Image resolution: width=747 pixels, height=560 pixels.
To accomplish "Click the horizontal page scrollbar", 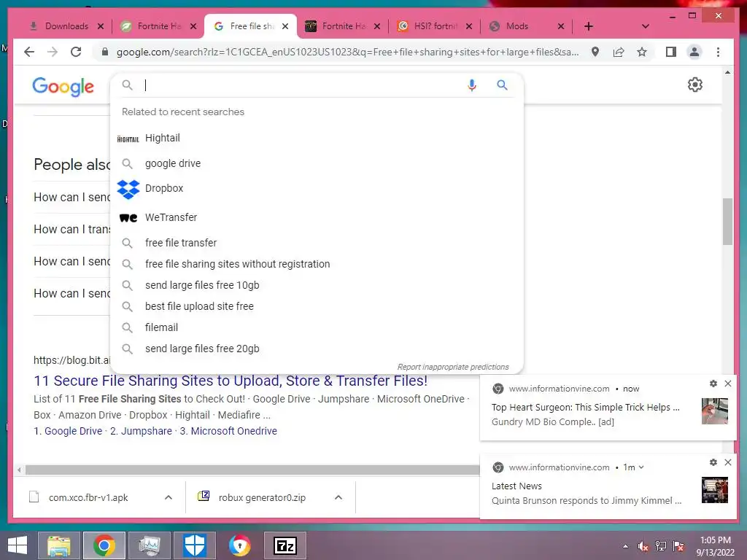I will pos(252,470).
